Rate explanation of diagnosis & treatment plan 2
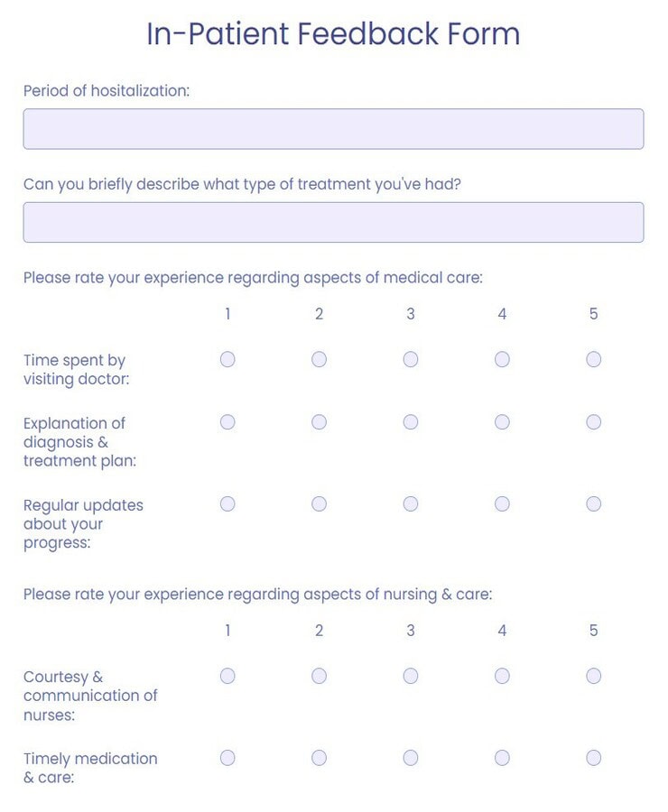 pos(319,422)
